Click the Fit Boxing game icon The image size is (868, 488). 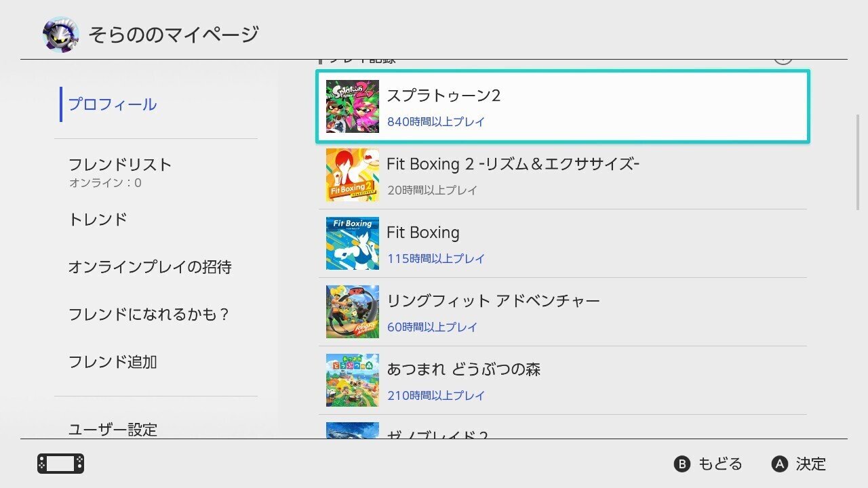(352, 243)
